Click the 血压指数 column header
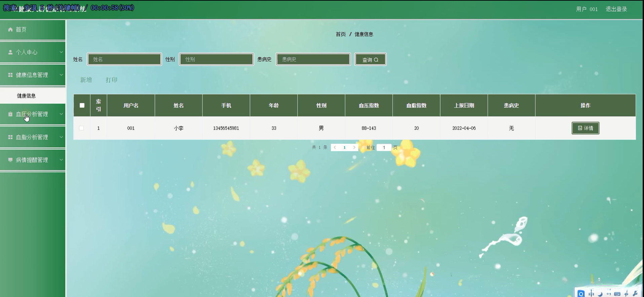This screenshot has height=297, width=644. coord(369,105)
